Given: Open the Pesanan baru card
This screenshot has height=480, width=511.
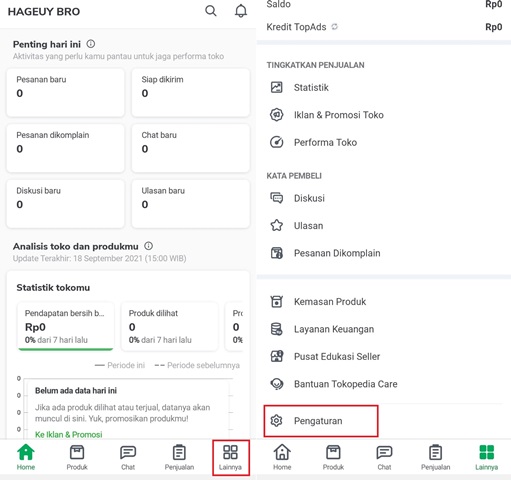Looking at the screenshot, I should click(x=66, y=93).
